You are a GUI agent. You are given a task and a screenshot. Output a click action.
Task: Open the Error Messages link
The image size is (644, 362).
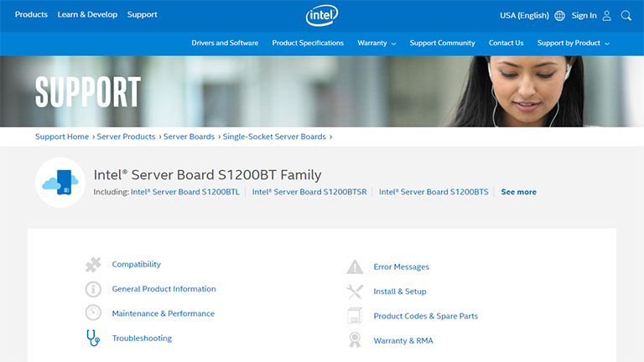click(x=402, y=266)
